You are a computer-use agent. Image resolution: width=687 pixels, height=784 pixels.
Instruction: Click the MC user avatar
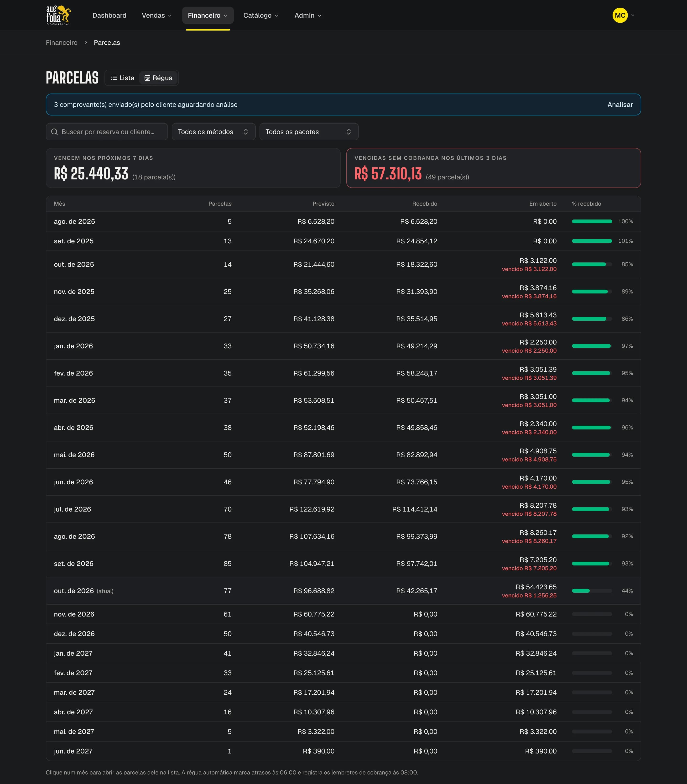coord(620,15)
